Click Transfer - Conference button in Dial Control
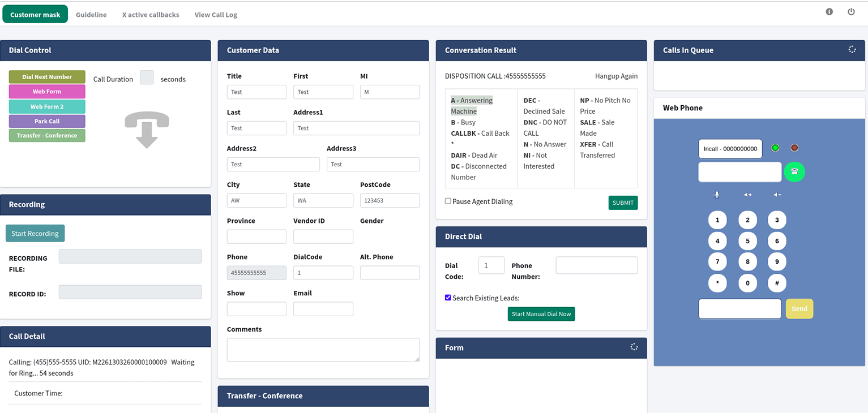This screenshot has width=868, height=413. (47, 136)
